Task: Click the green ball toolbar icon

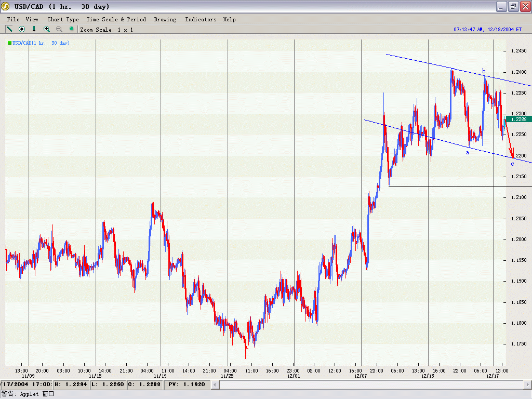Action: click(x=72, y=29)
